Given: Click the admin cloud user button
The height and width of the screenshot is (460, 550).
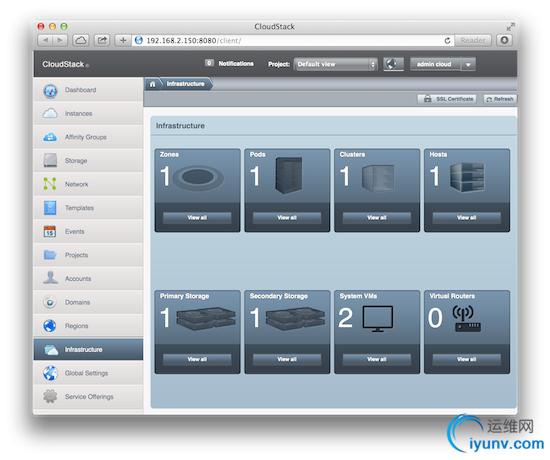Looking at the screenshot, I should [x=435, y=64].
